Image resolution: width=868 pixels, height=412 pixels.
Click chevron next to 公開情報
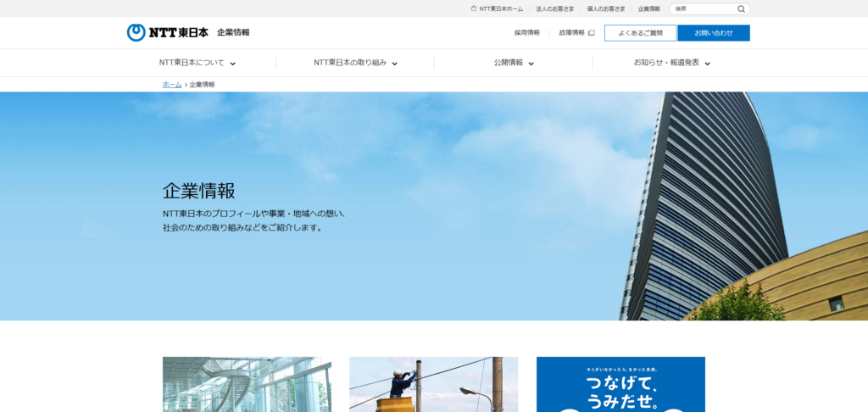pos(531,64)
